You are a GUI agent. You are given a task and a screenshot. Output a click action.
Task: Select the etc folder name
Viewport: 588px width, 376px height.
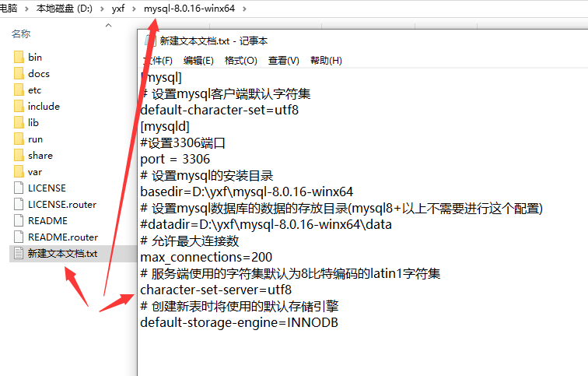click(x=34, y=90)
